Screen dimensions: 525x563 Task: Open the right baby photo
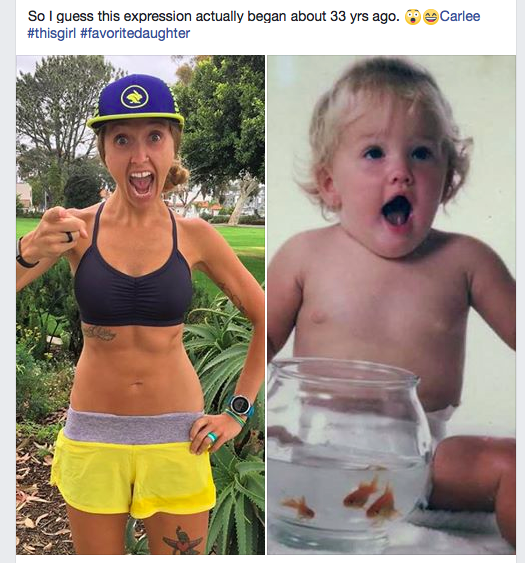pos(391,304)
